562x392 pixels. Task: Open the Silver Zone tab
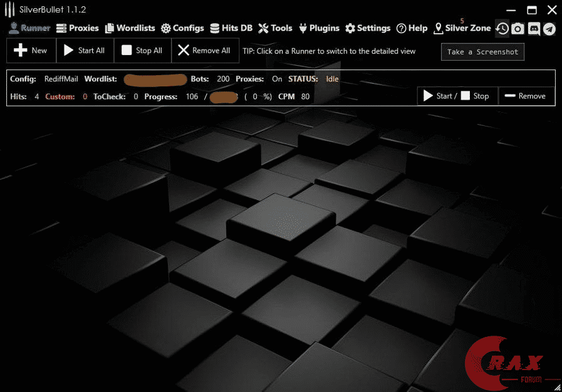tap(462, 28)
